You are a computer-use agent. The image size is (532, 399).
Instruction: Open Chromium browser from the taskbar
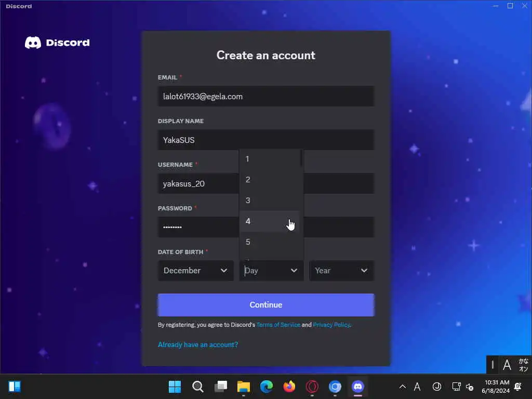[x=335, y=387]
